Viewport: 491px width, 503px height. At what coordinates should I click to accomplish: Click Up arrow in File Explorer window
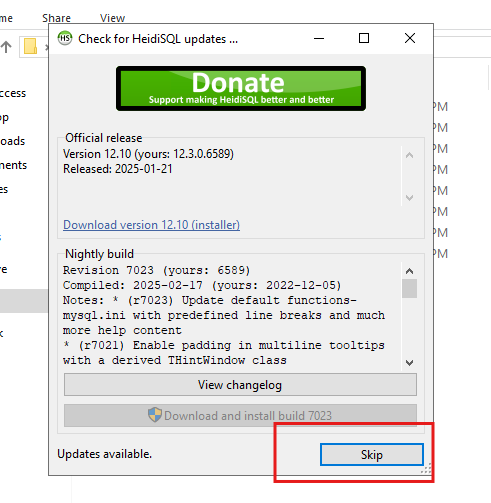click(x=6, y=47)
